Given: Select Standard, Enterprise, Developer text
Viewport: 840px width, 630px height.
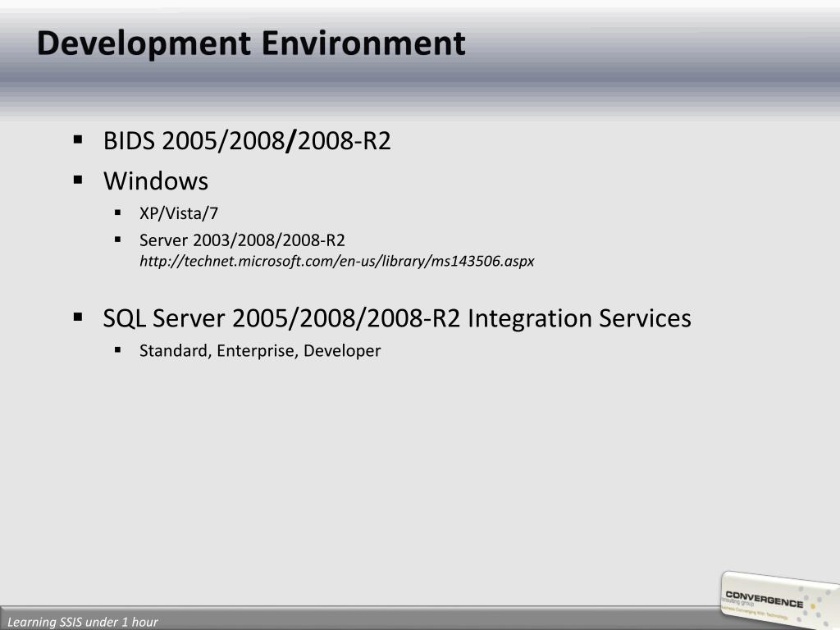Looking at the screenshot, I should [x=260, y=350].
